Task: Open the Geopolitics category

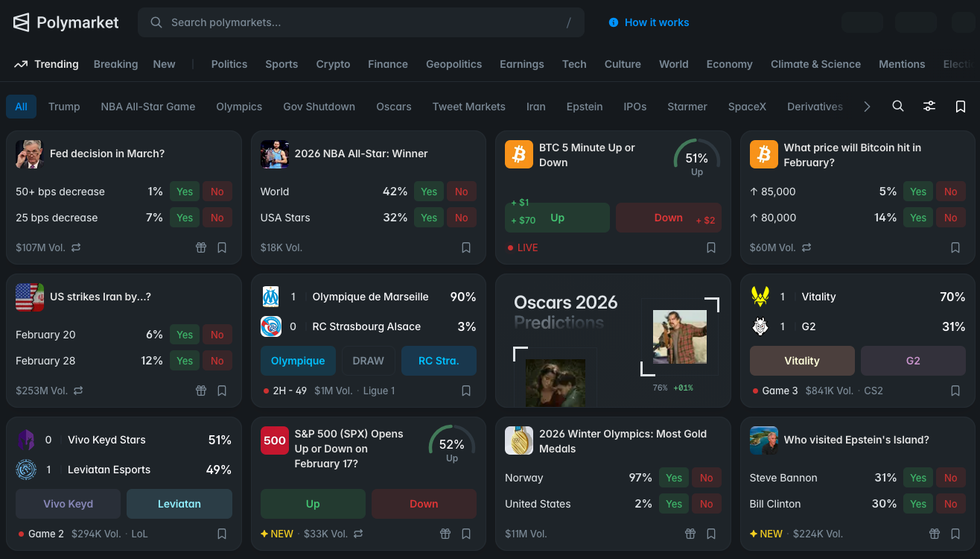Action: (454, 64)
